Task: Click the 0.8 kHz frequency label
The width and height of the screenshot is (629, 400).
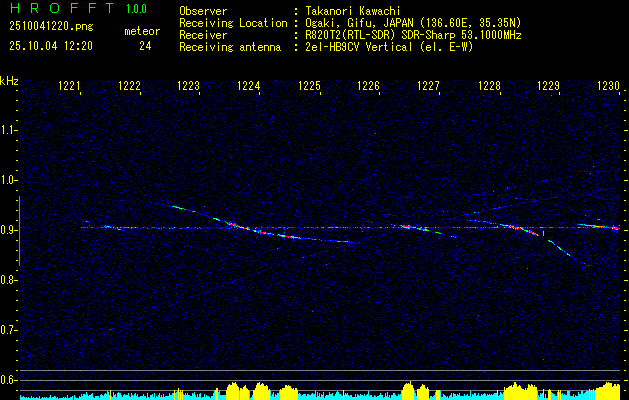Action: tap(9, 280)
